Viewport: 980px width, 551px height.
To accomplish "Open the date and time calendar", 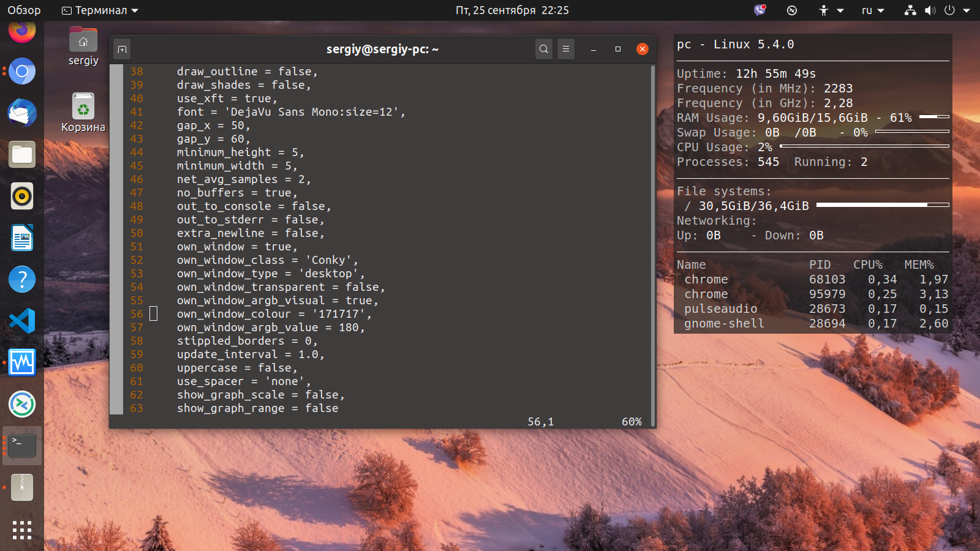I will tap(512, 10).
